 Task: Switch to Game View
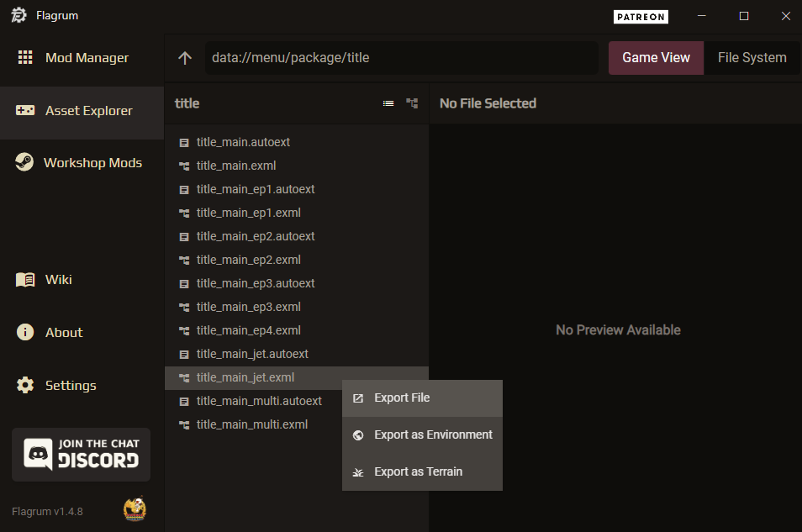pos(657,58)
